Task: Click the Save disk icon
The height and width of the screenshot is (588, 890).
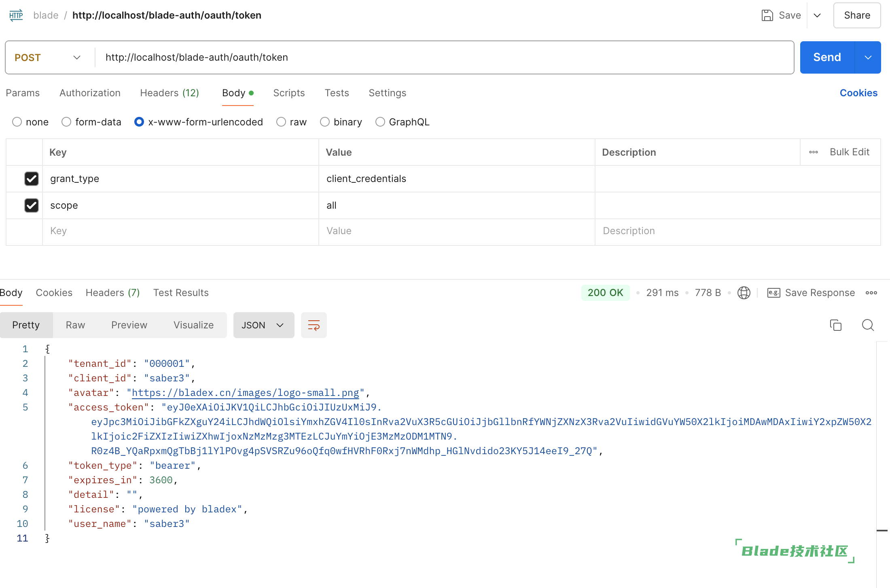Action: point(767,15)
